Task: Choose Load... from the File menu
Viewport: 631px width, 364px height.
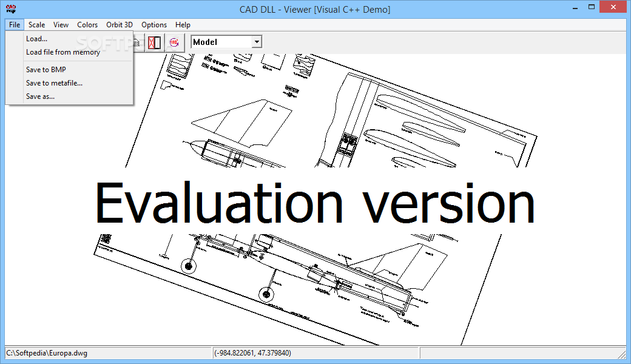Action: 69,39
